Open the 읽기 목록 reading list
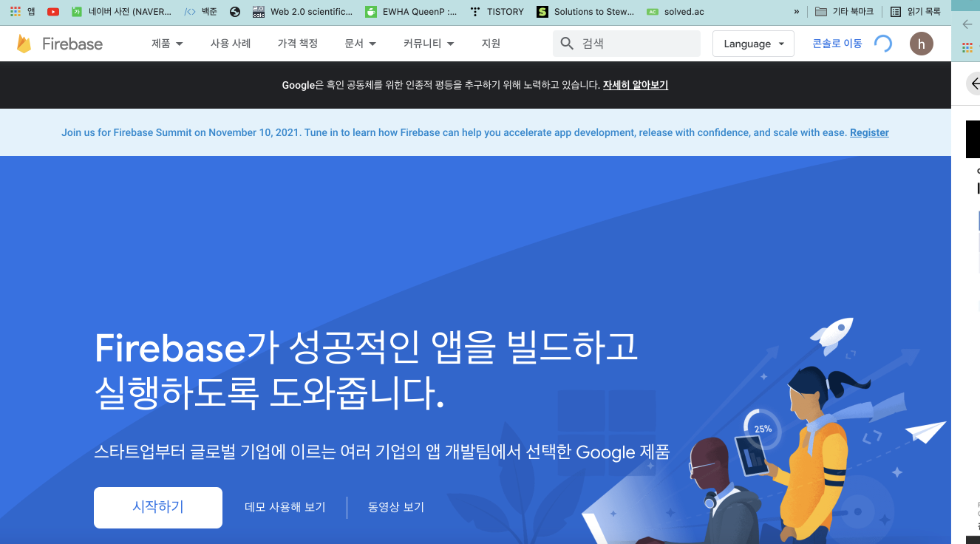The width and height of the screenshot is (980, 544). (916, 11)
